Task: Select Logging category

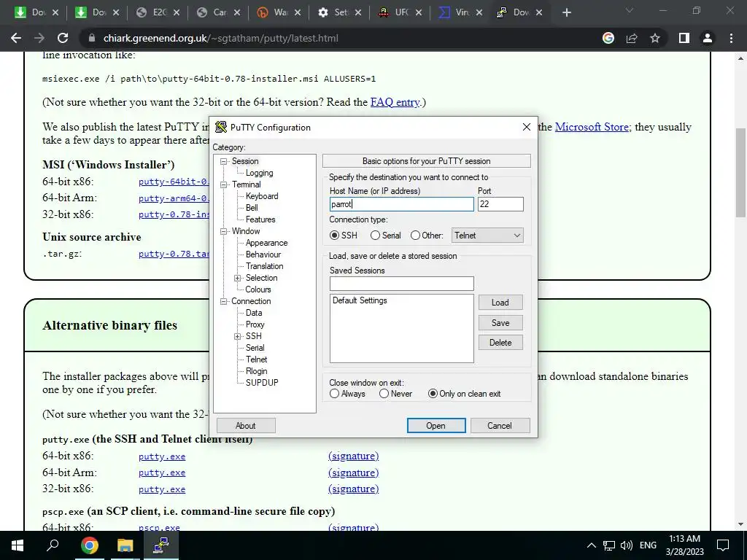Action: (259, 173)
